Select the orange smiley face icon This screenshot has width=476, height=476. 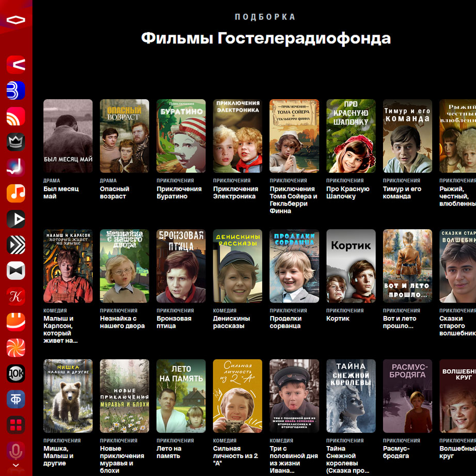pos(16,322)
